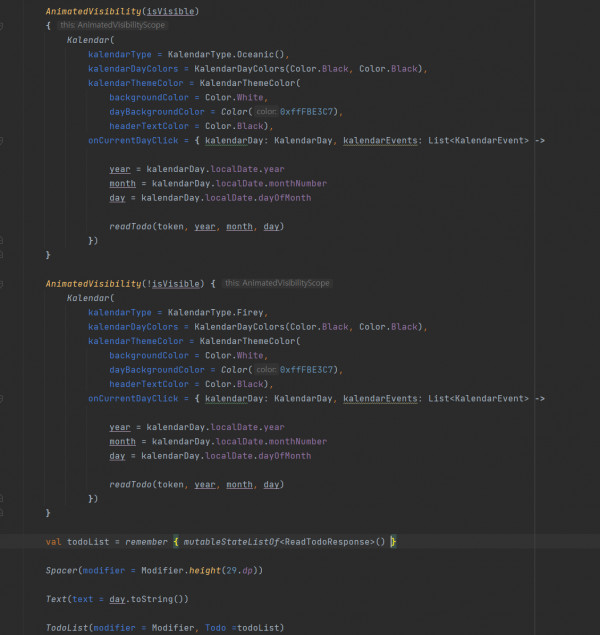Click kalendarDayColors parameter in the Oceanic block
The image size is (600, 635).
pos(133,68)
